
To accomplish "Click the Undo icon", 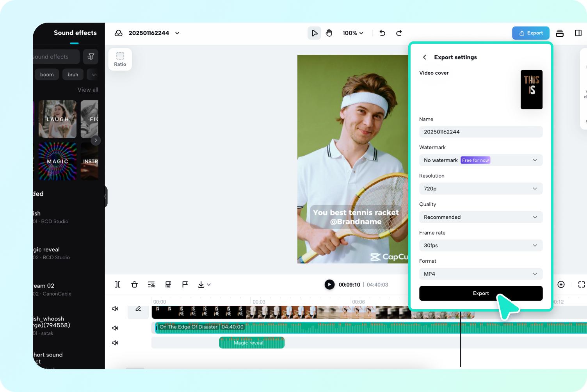I will pos(382,33).
